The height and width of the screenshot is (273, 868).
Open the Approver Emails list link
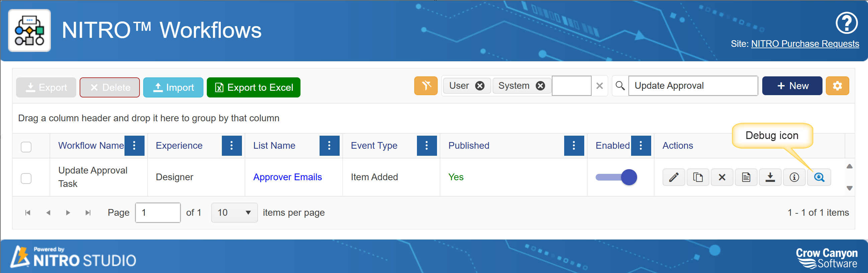287,177
